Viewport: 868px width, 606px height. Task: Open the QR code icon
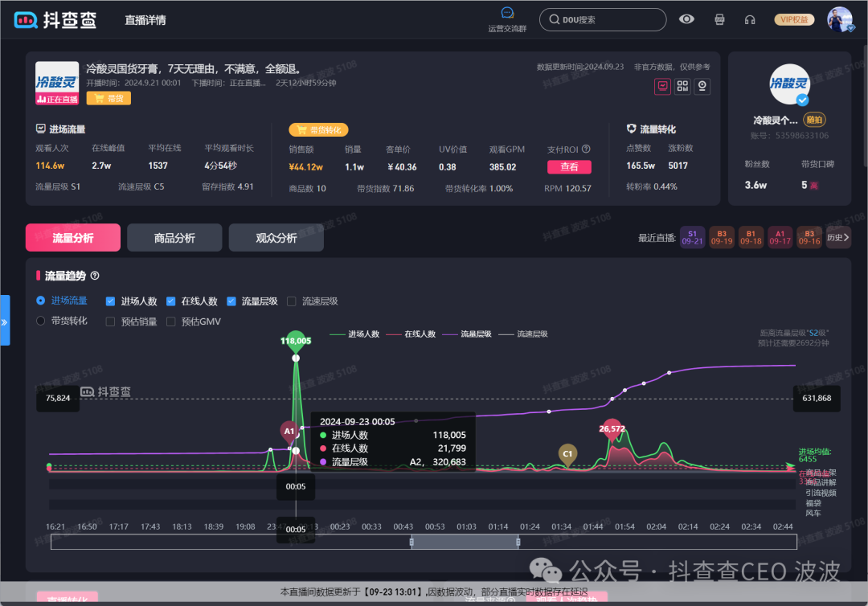point(682,86)
